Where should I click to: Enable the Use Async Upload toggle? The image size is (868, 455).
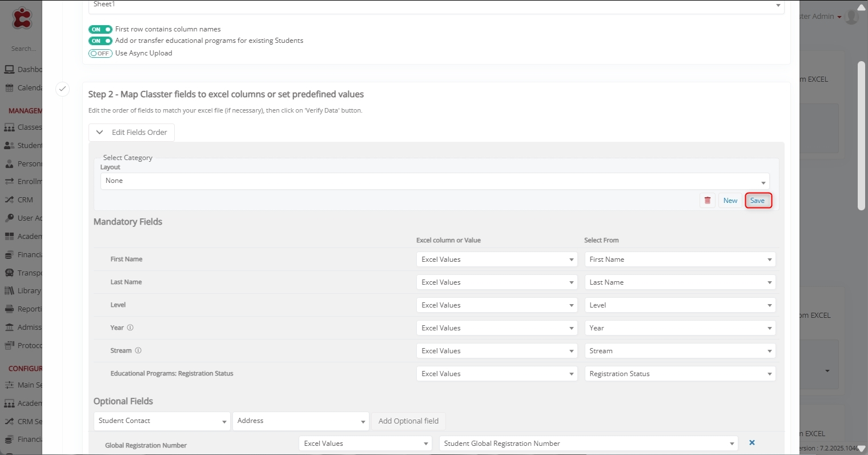pyautogui.click(x=100, y=53)
